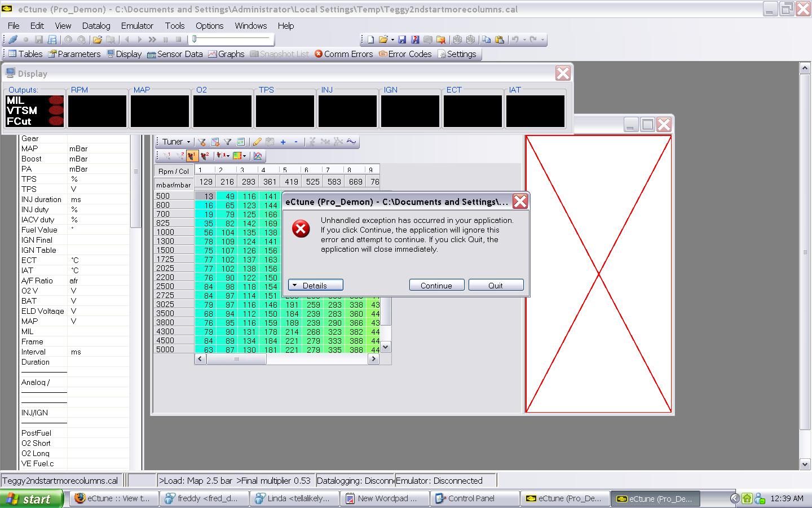This screenshot has height=508, width=812.
Task: Open the Windows menu
Action: click(251, 26)
